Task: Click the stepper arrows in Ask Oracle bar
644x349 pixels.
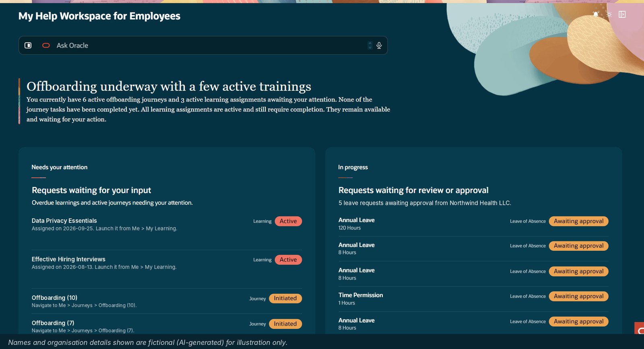Action: (370, 46)
